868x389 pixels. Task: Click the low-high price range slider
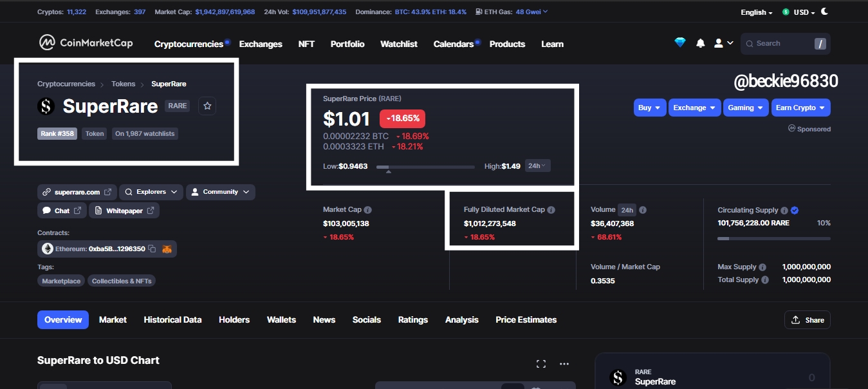425,167
